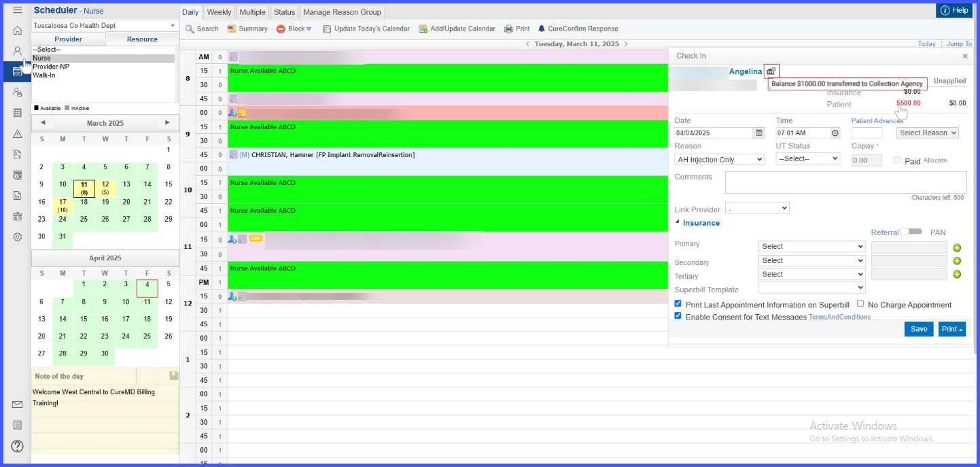Open the TermsAndConditions link
The width and height of the screenshot is (980, 467).
tap(839, 317)
